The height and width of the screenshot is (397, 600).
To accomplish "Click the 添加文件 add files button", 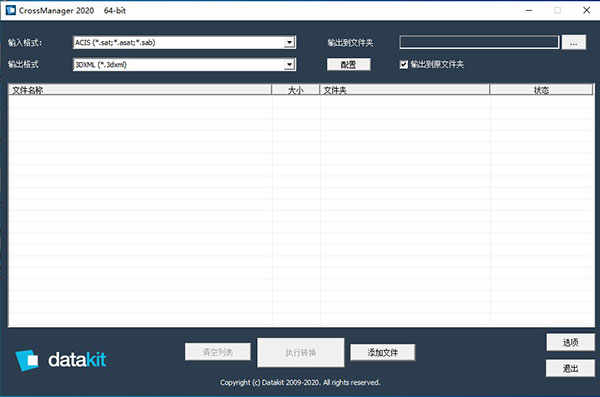I will point(383,352).
